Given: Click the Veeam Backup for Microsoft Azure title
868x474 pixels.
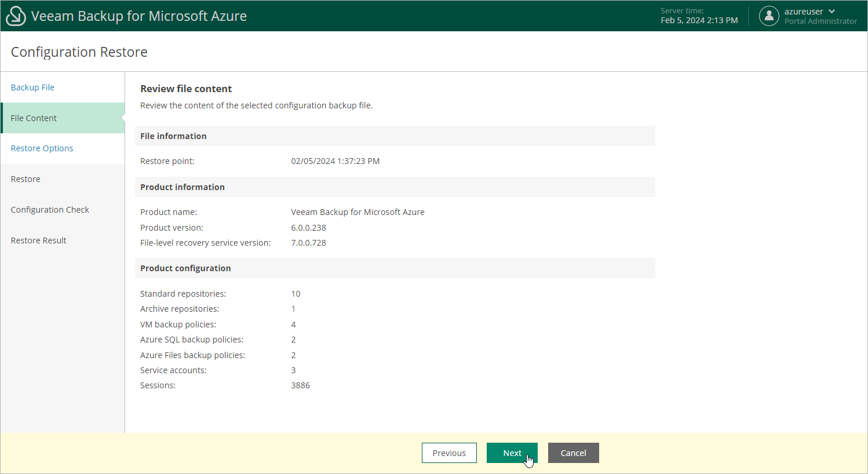Looking at the screenshot, I should click(139, 16).
